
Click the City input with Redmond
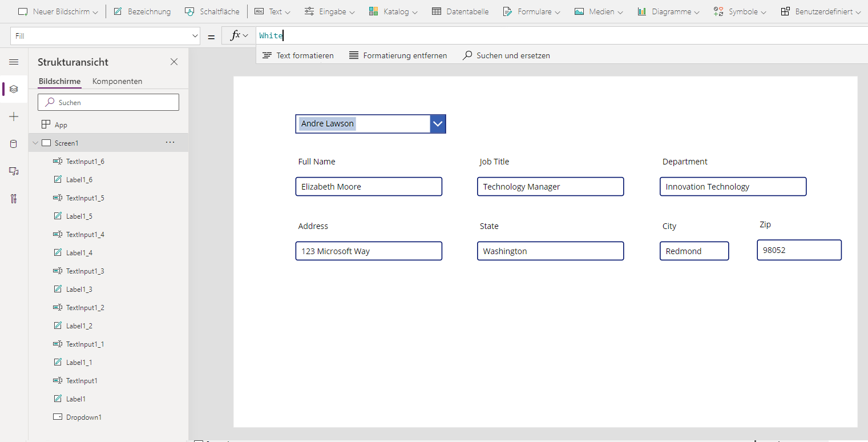tap(695, 251)
